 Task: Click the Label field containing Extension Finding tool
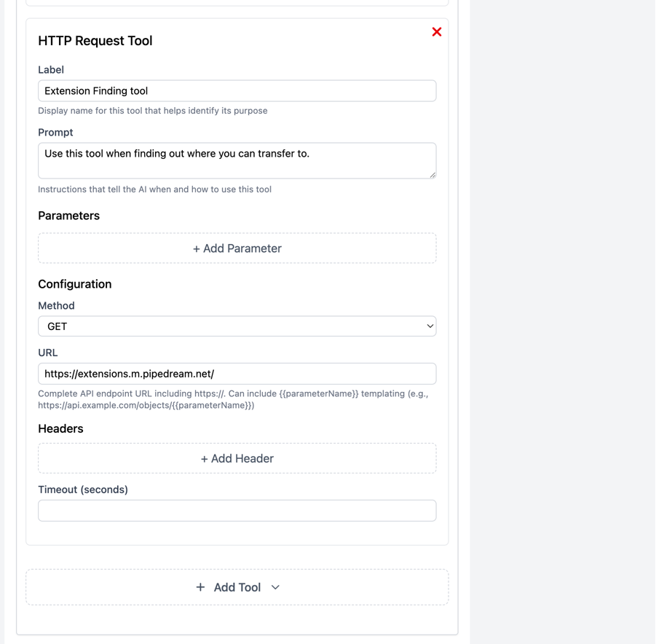237,91
